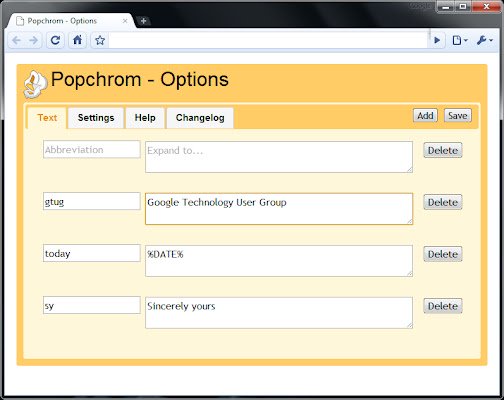Reload the page with the refresh icon
This screenshot has width=504, height=400.
(x=55, y=41)
